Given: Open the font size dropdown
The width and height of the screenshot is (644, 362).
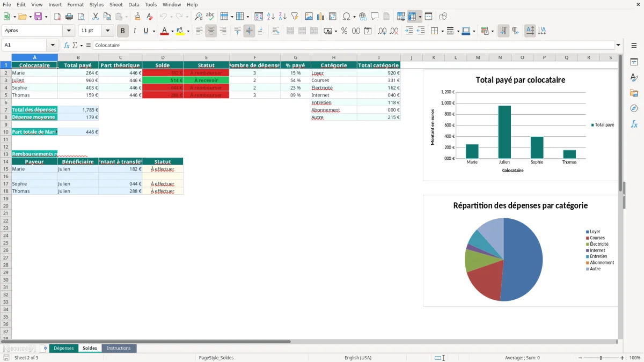Looking at the screenshot, I should [x=107, y=31].
